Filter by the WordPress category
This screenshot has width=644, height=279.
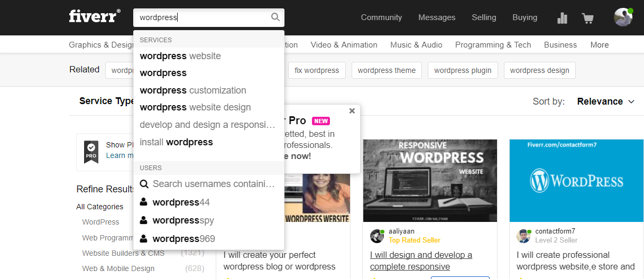100,222
